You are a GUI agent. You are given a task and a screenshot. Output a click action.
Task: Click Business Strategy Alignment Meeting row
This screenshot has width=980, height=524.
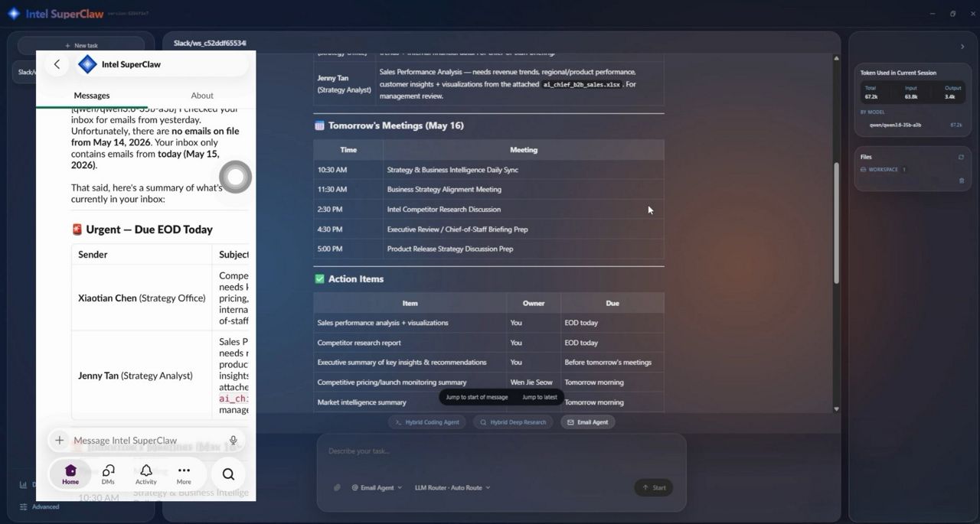tap(488, 190)
